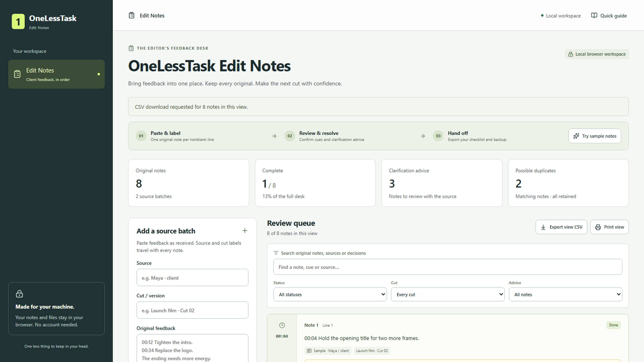
Task: Click Print view button
Action: tap(609, 227)
